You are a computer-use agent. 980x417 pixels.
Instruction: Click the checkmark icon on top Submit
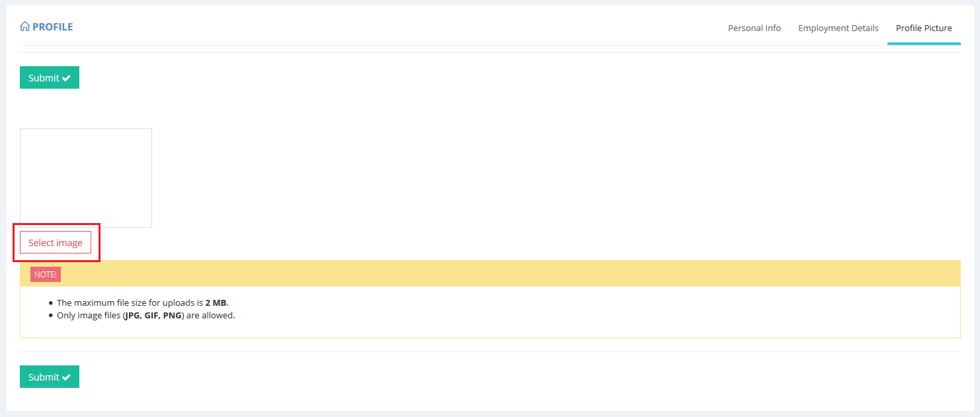click(66, 78)
